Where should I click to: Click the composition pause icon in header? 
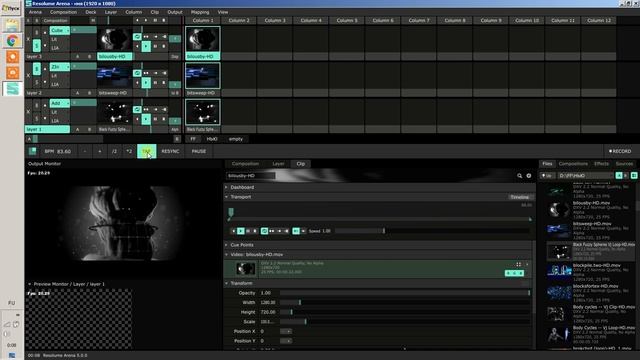tap(155, 20)
